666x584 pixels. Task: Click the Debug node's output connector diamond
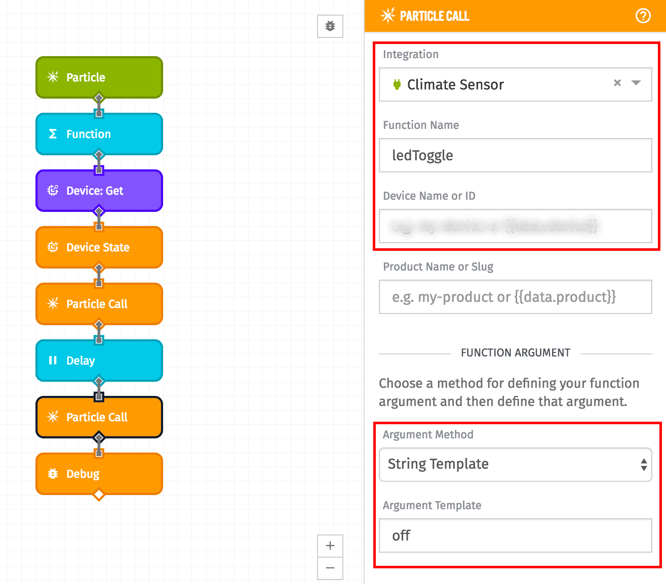click(x=99, y=495)
